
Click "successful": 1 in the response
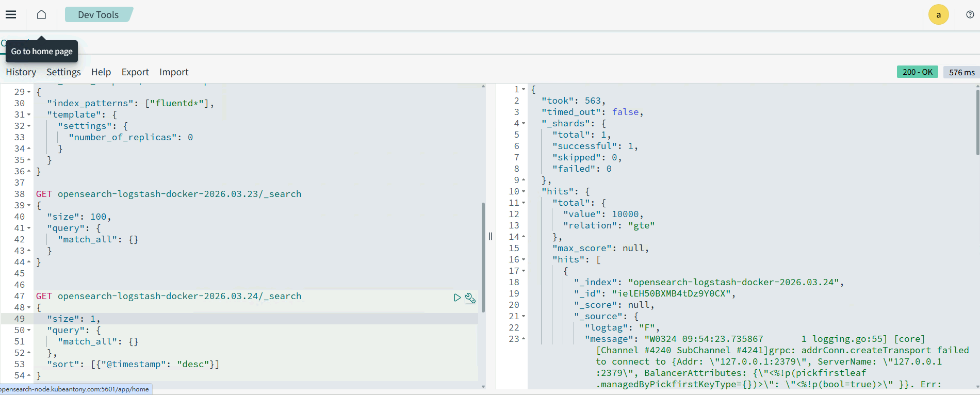click(x=595, y=146)
